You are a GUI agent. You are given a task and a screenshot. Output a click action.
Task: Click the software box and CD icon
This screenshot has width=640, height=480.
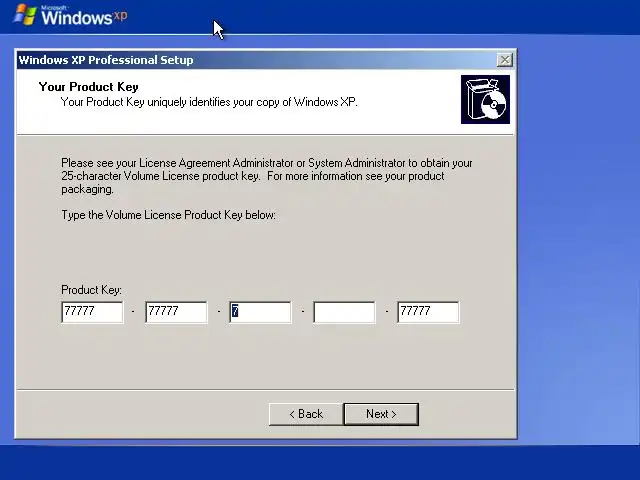tap(485, 99)
